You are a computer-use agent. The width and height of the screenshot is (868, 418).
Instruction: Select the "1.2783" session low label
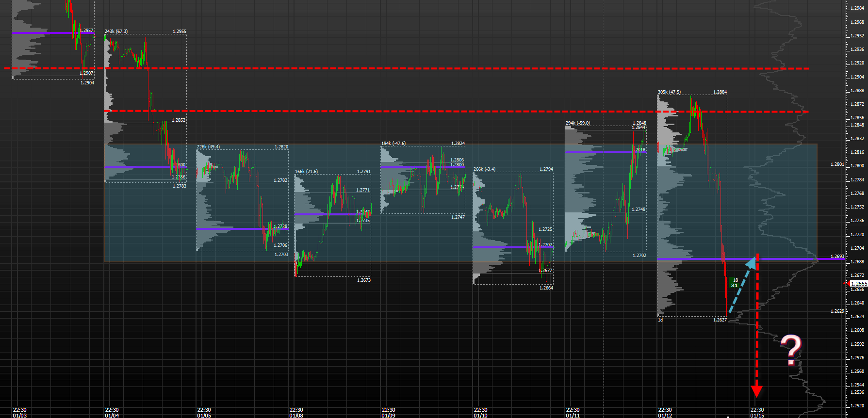click(x=180, y=186)
